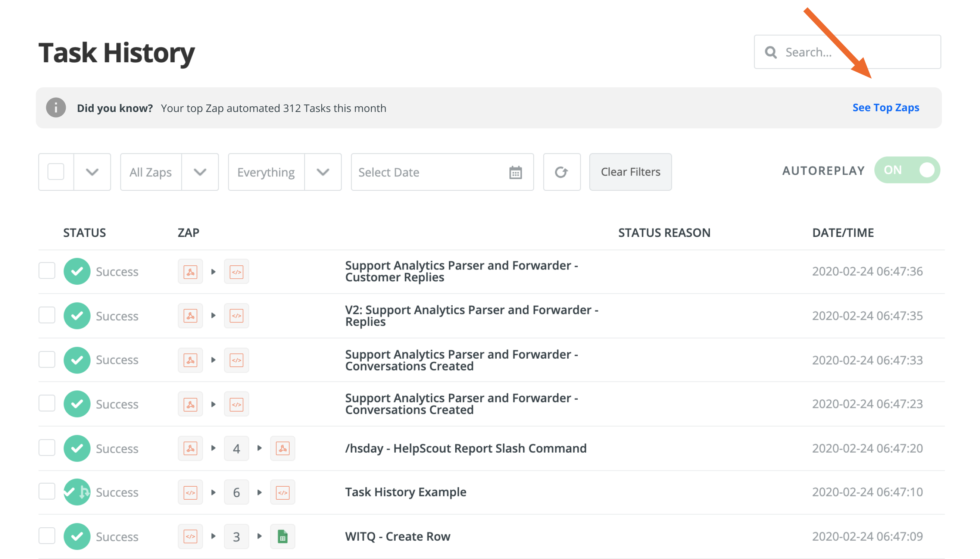Open the All Zaps filter dropdown
This screenshot has height=559, width=980.
pyautogui.click(x=169, y=172)
